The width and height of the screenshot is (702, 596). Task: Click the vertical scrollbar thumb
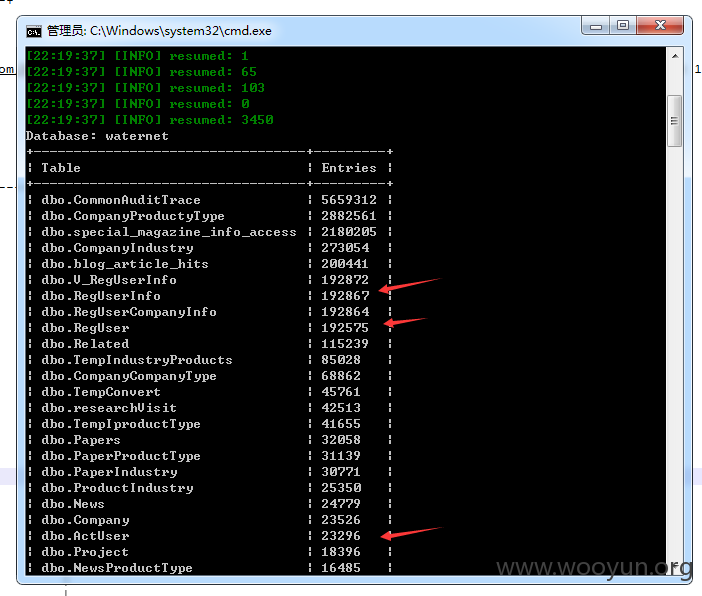[x=675, y=120]
